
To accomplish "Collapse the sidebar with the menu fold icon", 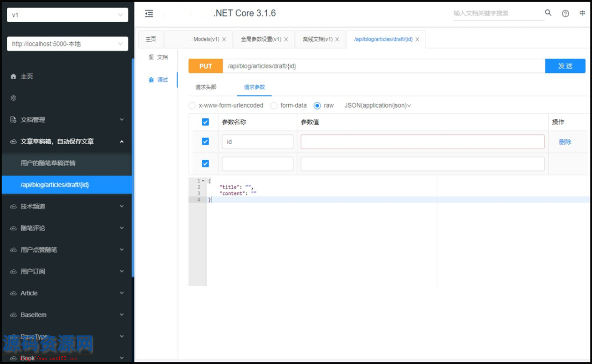I will click(149, 14).
